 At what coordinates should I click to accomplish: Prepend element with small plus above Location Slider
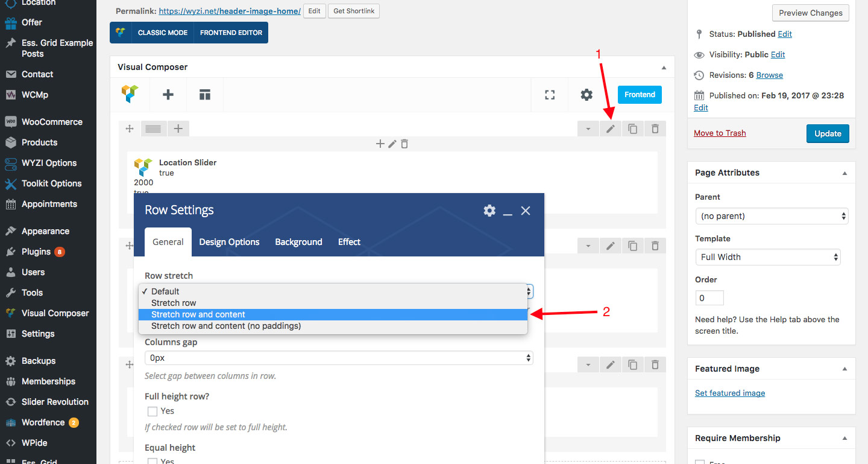pos(380,144)
